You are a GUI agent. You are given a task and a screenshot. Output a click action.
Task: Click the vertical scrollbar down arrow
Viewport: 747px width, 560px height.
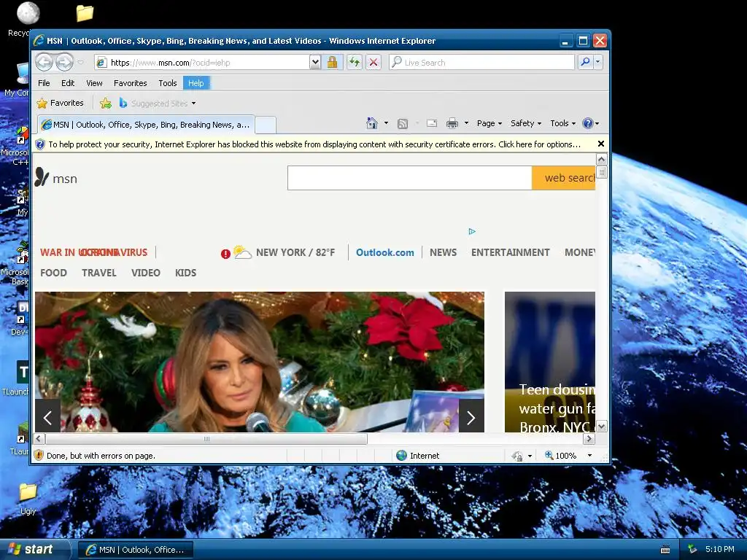point(601,426)
